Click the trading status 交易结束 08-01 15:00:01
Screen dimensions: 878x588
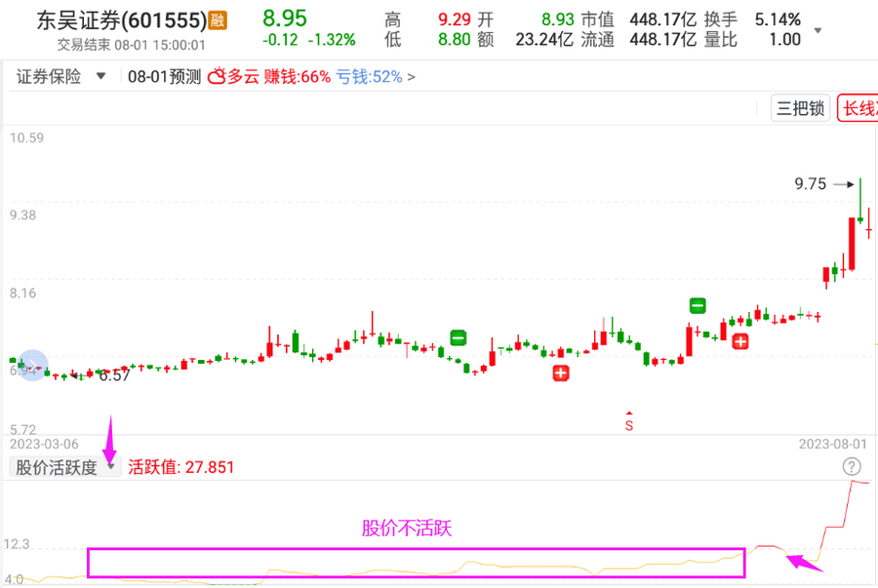pos(131,45)
